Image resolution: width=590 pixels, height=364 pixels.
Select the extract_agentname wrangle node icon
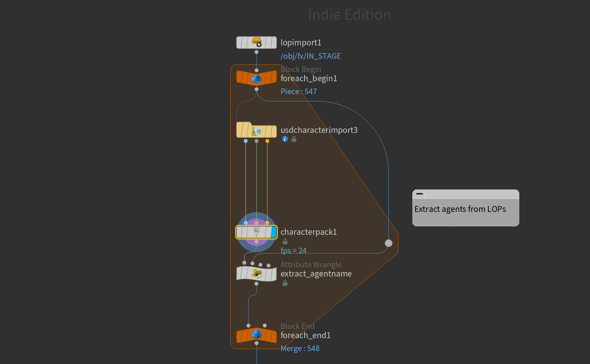click(x=257, y=274)
